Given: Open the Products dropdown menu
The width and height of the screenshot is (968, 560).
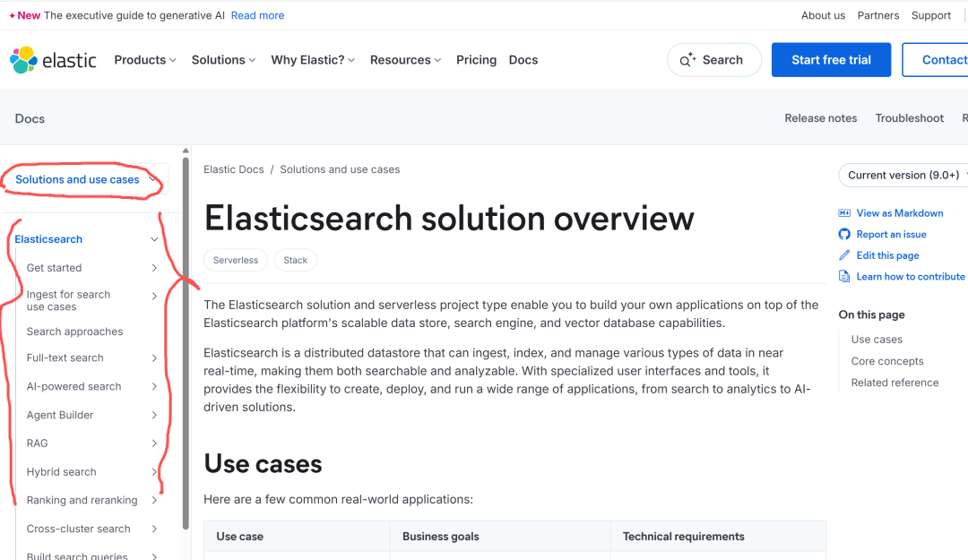Looking at the screenshot, I should 145,60.
